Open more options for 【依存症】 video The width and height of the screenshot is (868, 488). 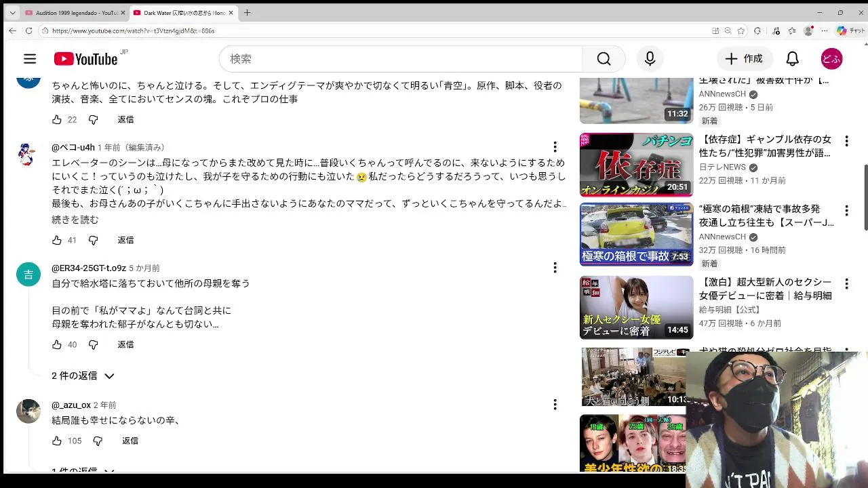tap(846, 141)
